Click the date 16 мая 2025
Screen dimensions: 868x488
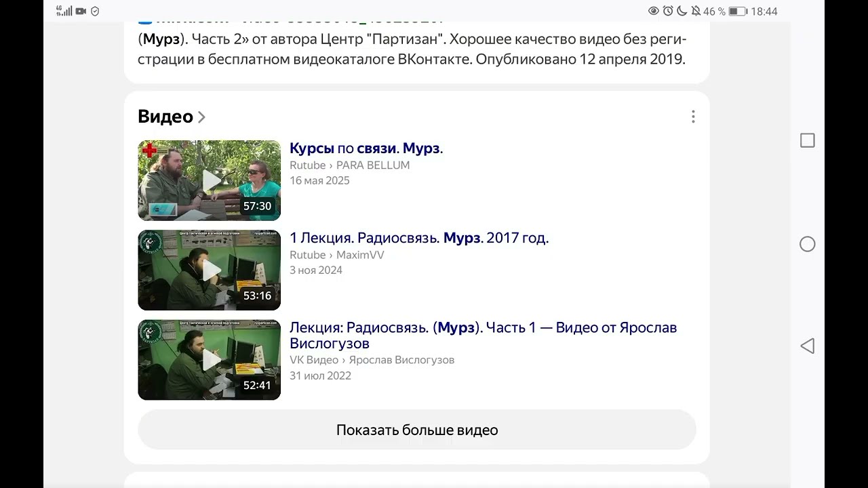pos(319,180)
